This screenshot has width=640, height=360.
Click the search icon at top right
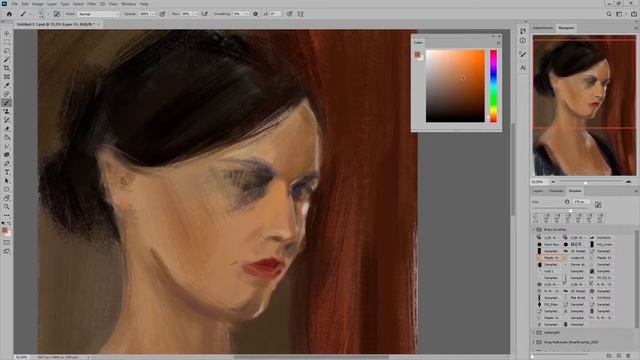[x=609, y=14]
